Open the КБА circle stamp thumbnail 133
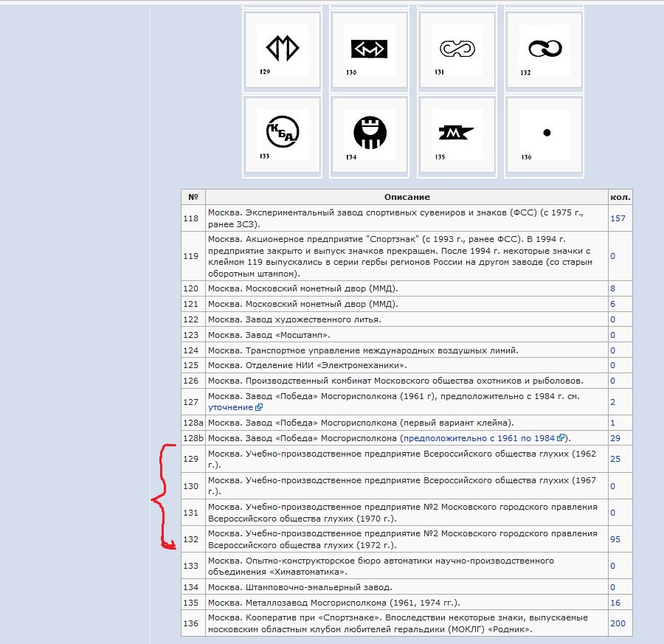 tap(282, 134)
